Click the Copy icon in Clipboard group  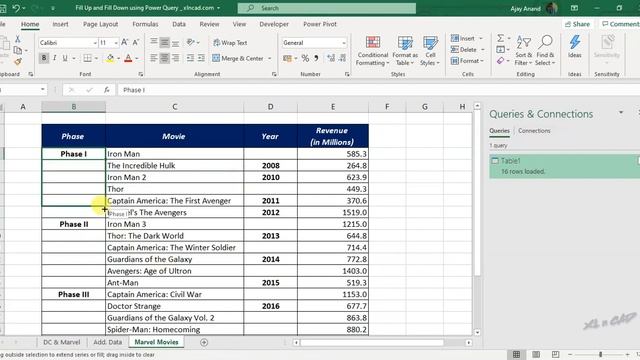pos(18,50)
